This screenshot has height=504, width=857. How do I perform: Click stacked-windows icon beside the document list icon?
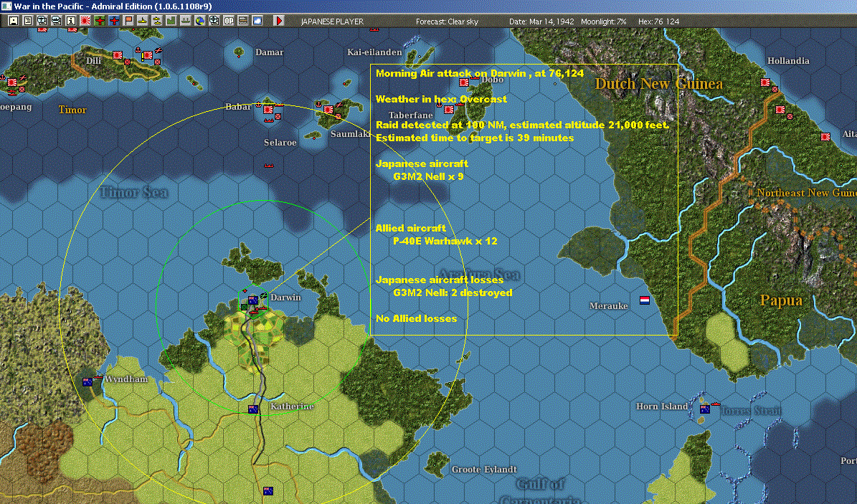coord(42,21)
